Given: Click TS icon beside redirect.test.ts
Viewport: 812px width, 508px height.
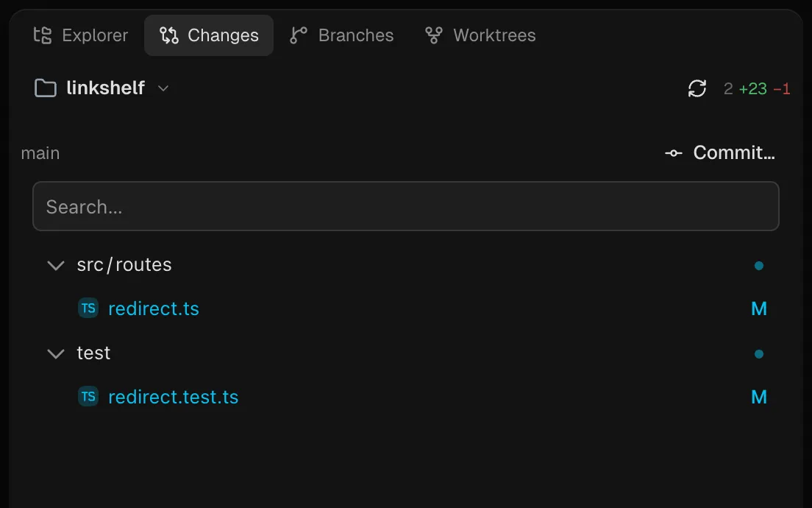Looking at the screenshot, I should tap(88, 397).
